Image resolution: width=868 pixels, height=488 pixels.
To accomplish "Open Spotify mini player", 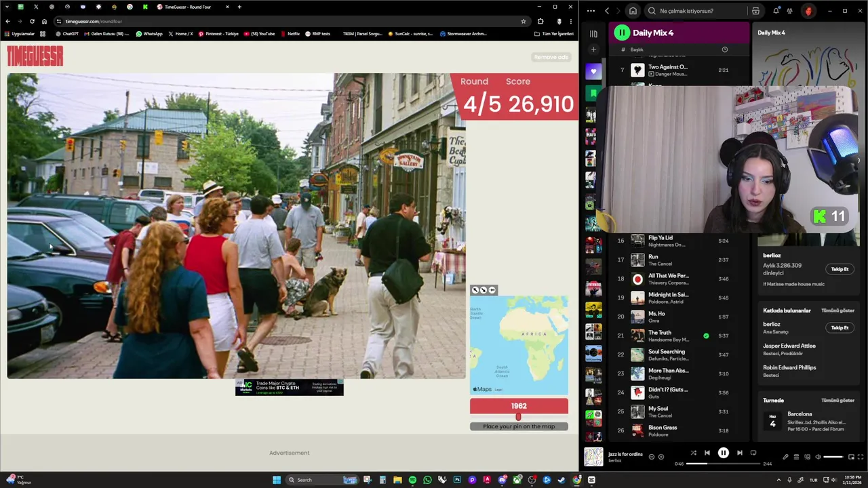I will (x=851, y=457).
